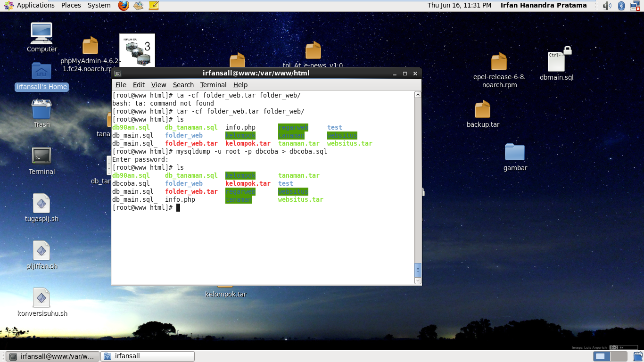Launch Firefox from the top panel
The height and width of the screenshot is (362, 644).
coord(124,5)
